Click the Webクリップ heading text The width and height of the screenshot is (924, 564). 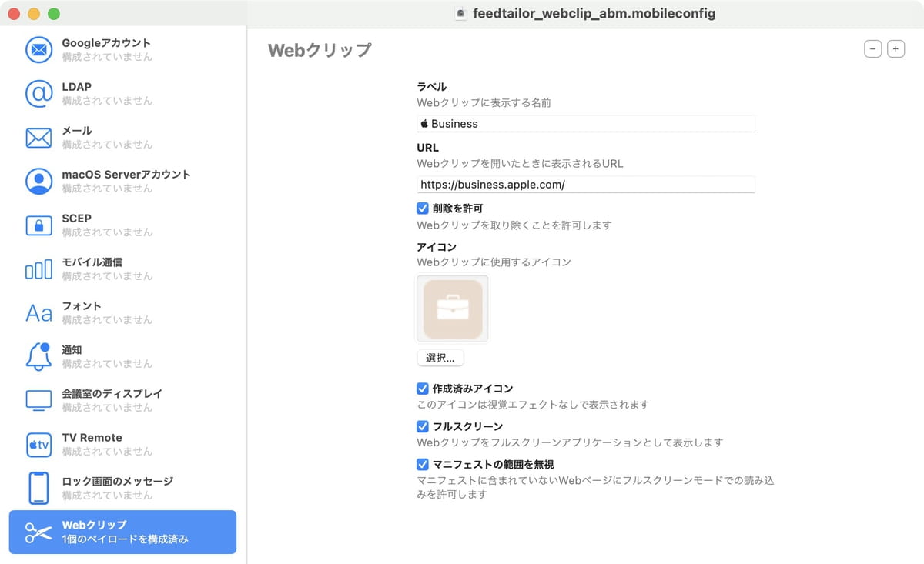tap(320, 51)
